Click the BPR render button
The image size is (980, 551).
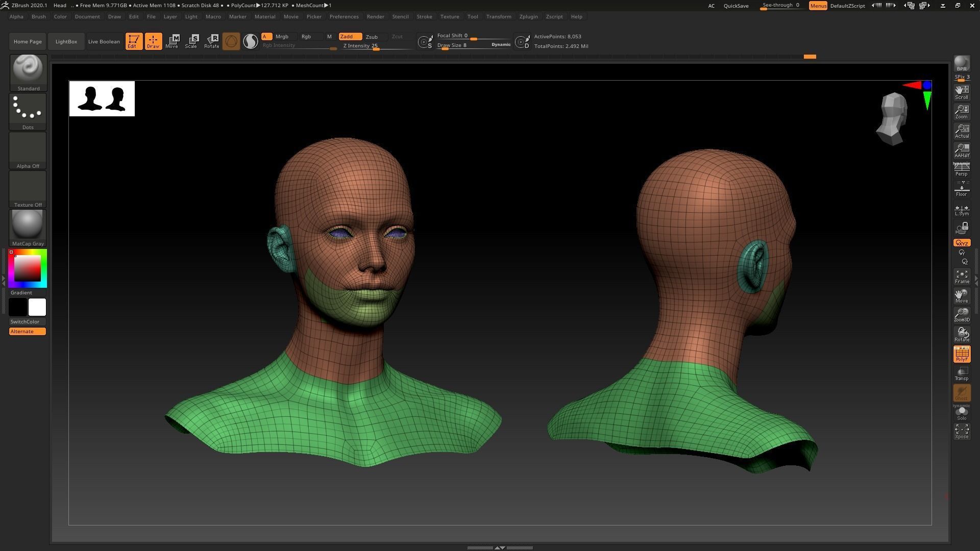point(962,63)
